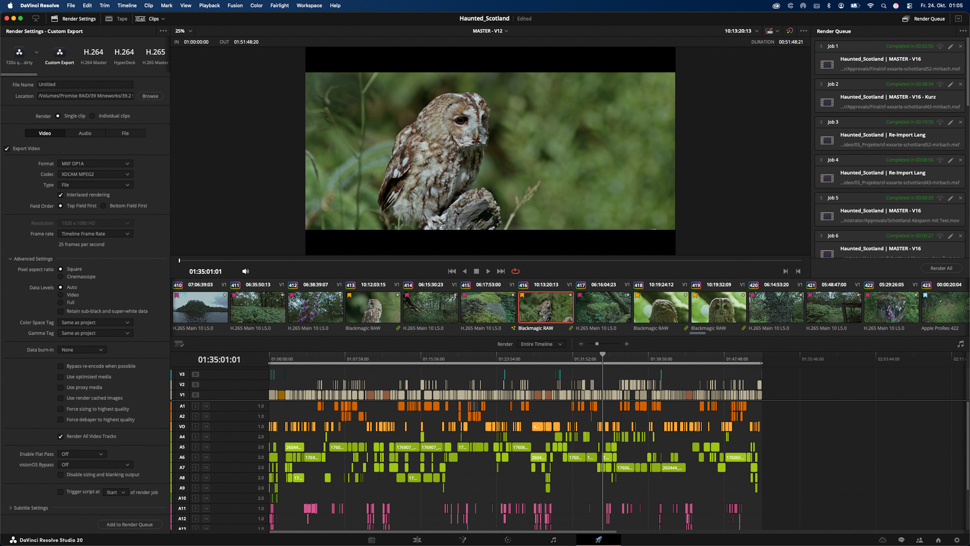
Task: Disable the Export Video checkbox
Action: pyautogui.click(x=7, y=148)
